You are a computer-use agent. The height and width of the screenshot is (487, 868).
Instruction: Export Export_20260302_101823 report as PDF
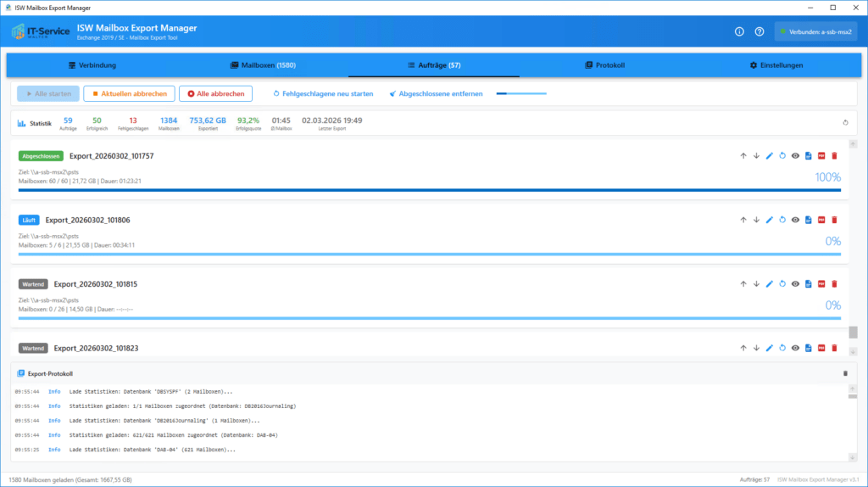[x=821, y=349]
